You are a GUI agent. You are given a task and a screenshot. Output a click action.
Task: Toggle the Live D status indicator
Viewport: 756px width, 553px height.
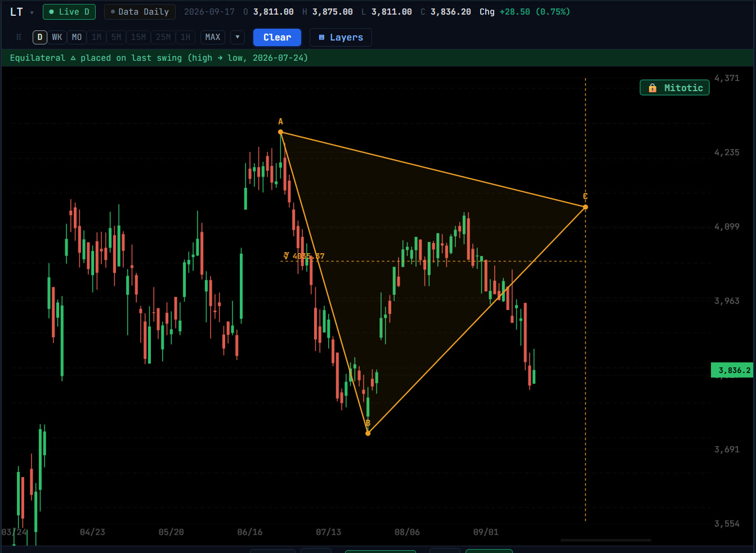pyautogui.click(x=69, y=12)
